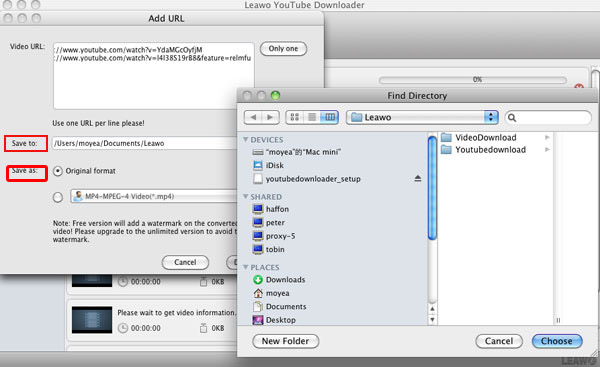Click 'Use one URL per line please!' text

(x=98, y=123)
